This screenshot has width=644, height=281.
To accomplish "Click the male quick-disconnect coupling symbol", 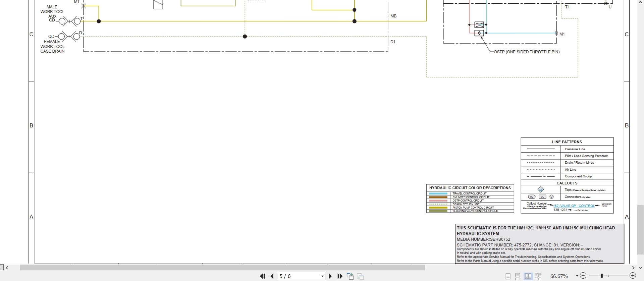I will pyautogui.click(x=69, y=21).
